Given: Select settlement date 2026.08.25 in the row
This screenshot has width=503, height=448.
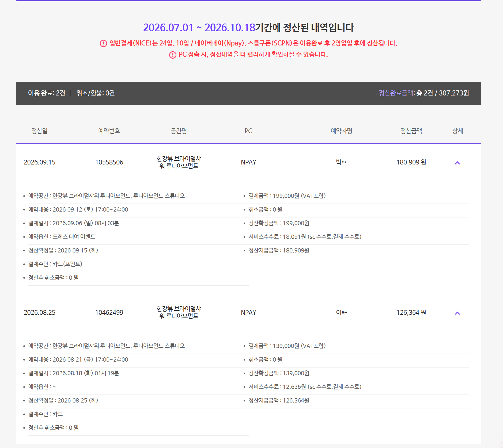Looking at the screenshot, I should pos(40,313).
